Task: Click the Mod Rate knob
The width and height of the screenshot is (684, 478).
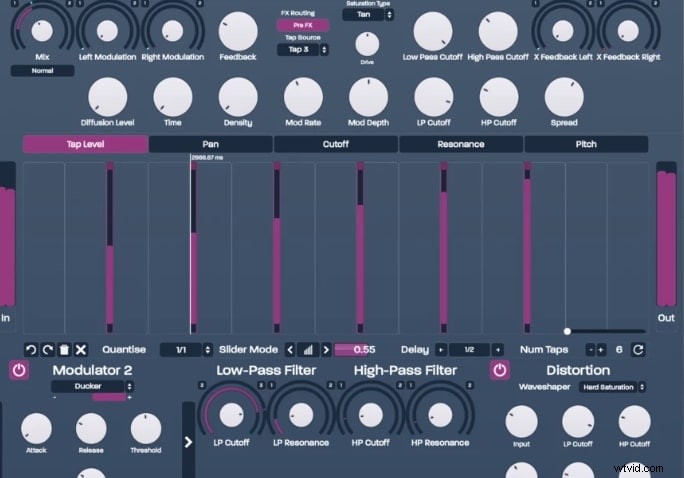Action: 304,97
